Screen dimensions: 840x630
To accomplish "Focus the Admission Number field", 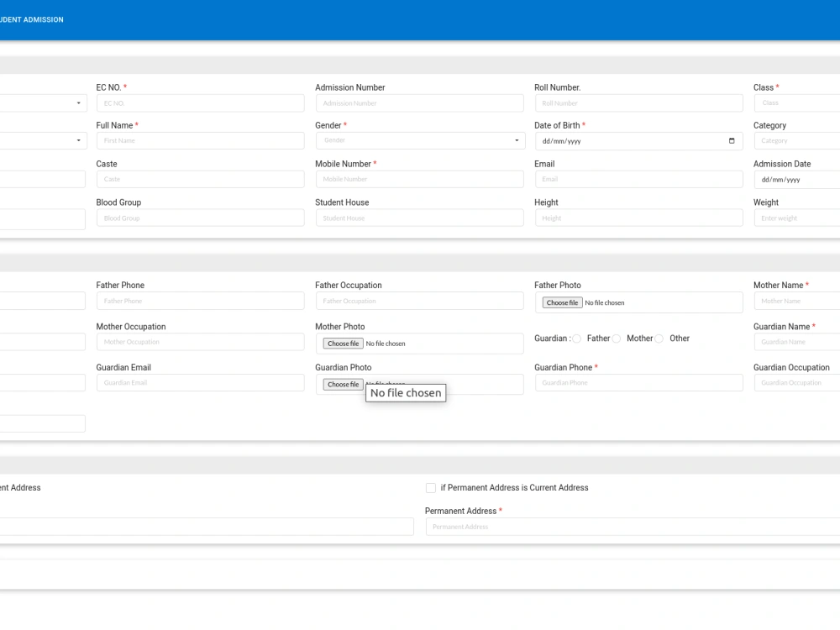I will [x=419, y=102].
